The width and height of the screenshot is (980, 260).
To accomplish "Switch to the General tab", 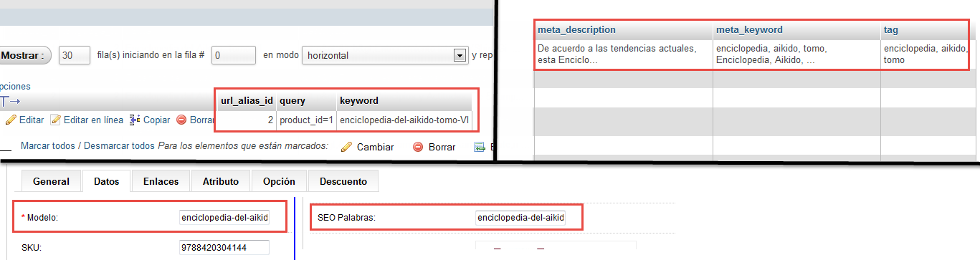I will click(51, 181).
